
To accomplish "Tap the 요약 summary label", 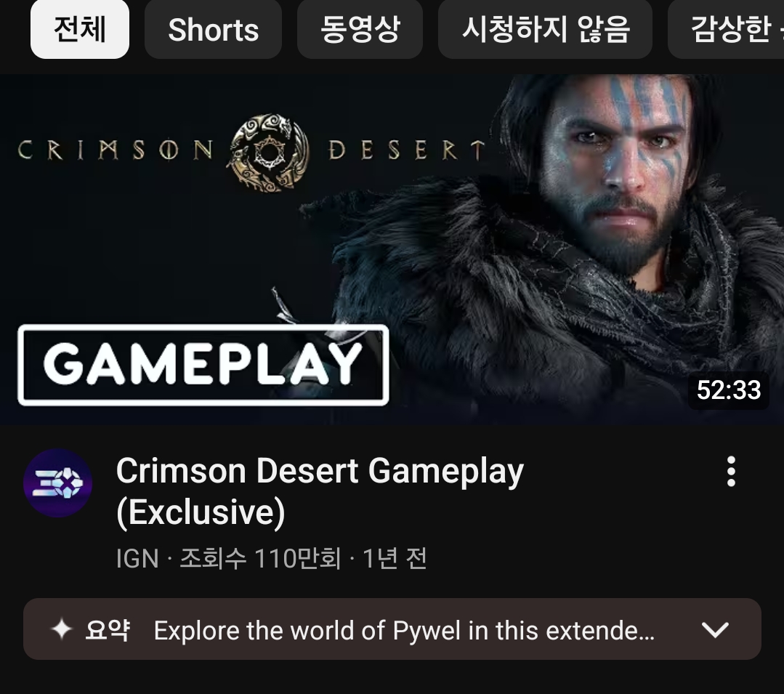I will pos(108,629).
